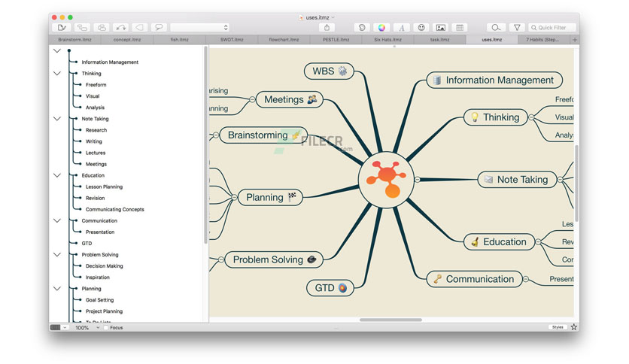Screen dimensions: 629x364
Task: Select Freeform in the outline
Action: pyautogui.click(x=96, y=84)
